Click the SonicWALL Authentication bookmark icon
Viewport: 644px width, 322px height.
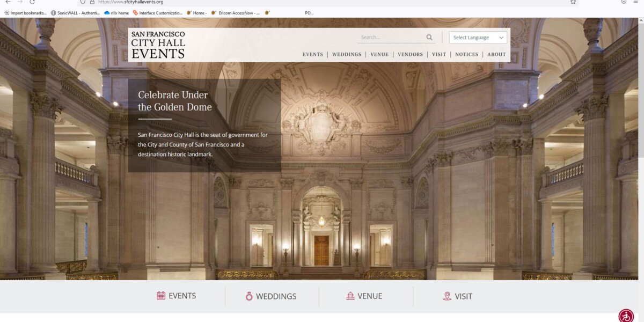click(53, 12)
